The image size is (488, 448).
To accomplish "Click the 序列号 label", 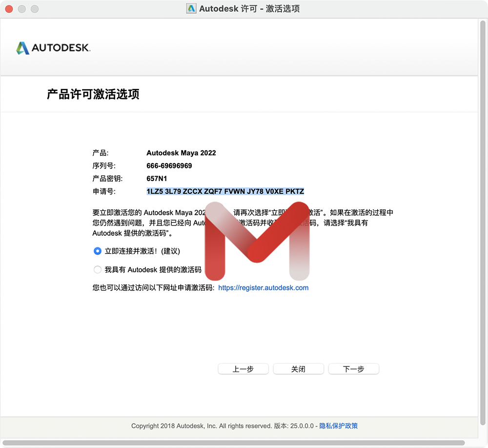I will point(104,165).
